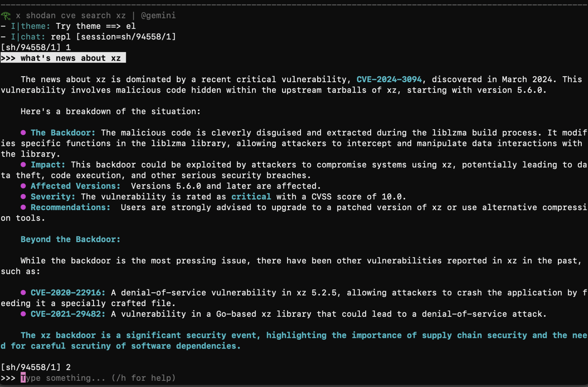Open the CVE-2024-3094 vulnerability reference
Viewport: 588px width, 387px height.
389,79
